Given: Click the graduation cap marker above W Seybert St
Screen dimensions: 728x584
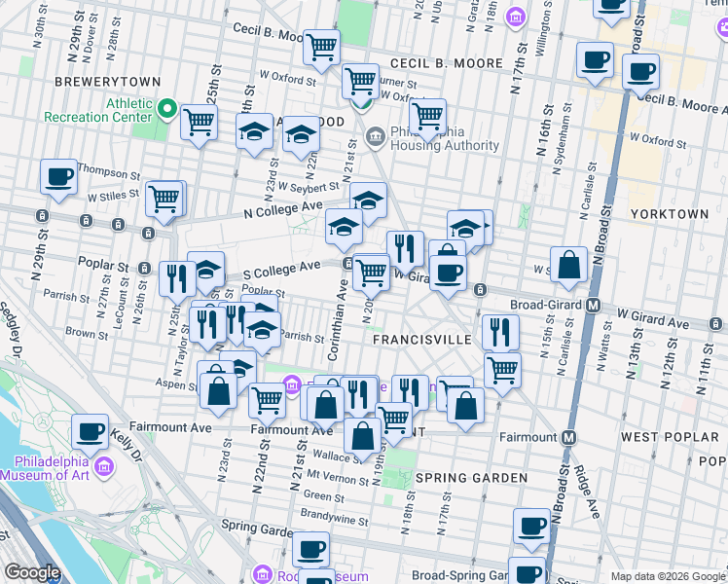Looking at the screenshot, I should [368, 201].
